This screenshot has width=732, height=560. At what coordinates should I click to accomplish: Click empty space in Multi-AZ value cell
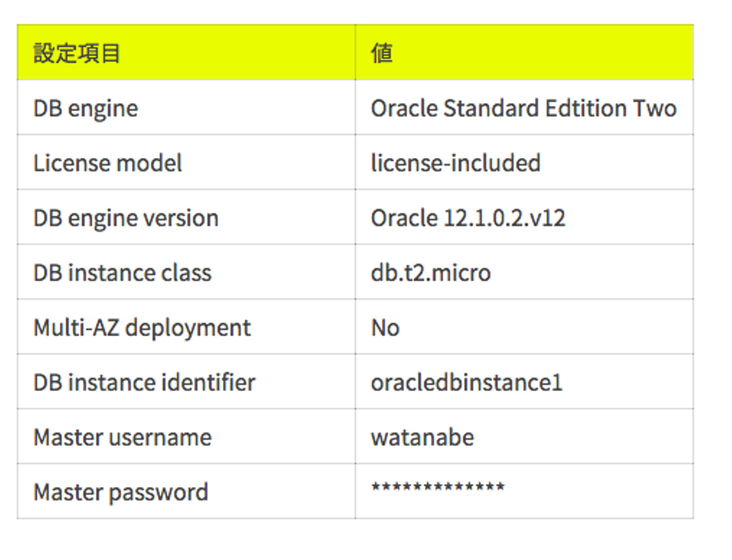(x=559, y=328)
